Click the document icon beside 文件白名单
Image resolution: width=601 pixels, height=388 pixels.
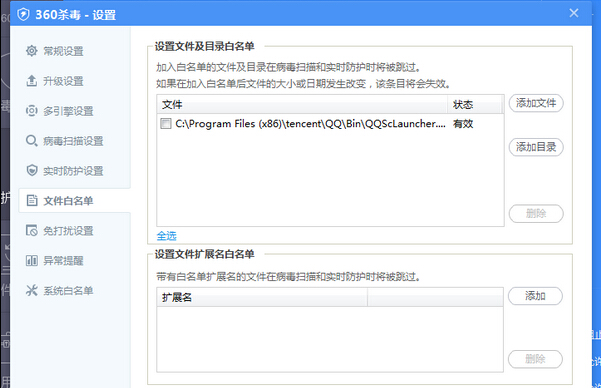[x=31, y=200]
